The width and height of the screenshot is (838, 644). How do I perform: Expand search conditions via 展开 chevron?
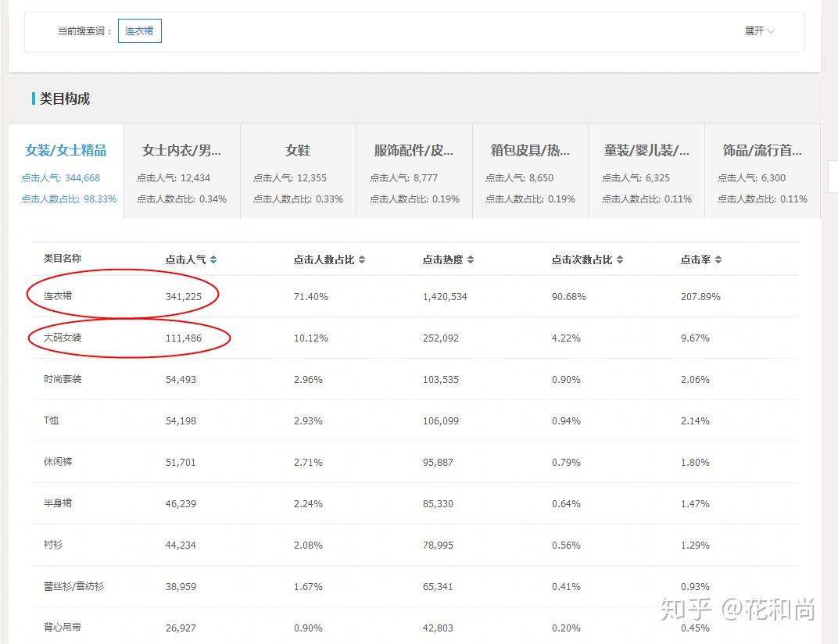click(x=759, y=31)
